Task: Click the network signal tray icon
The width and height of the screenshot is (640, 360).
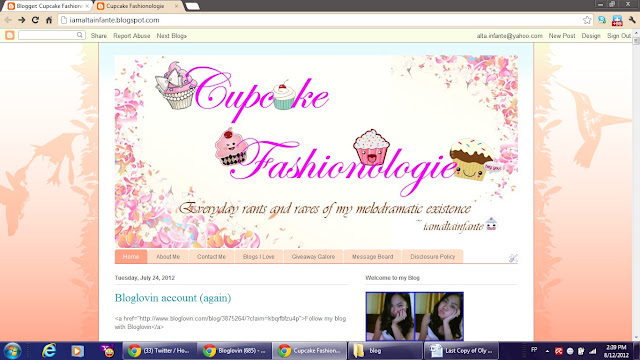Action: [x=593, y=351]
